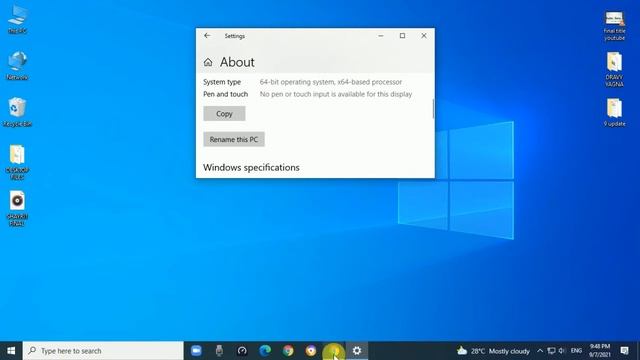The height and width of the screenshot is (360, 640).
Task: Open the volume tray icon
Action: coord(562,351)
